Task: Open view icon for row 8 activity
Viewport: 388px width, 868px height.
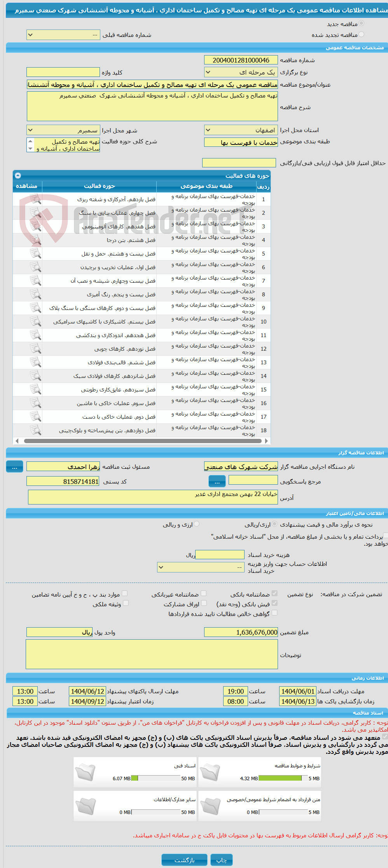Action: pyautogui.click(x=35, y=294)
